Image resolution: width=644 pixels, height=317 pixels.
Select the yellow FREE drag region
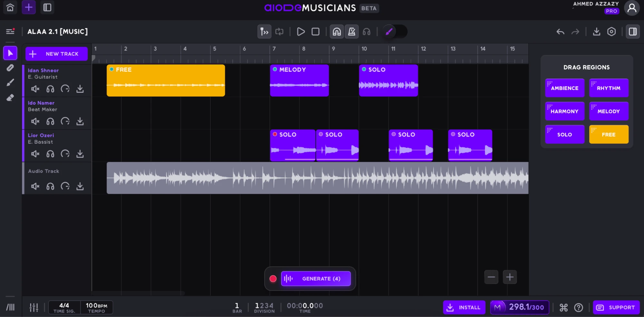pos(609,134)
